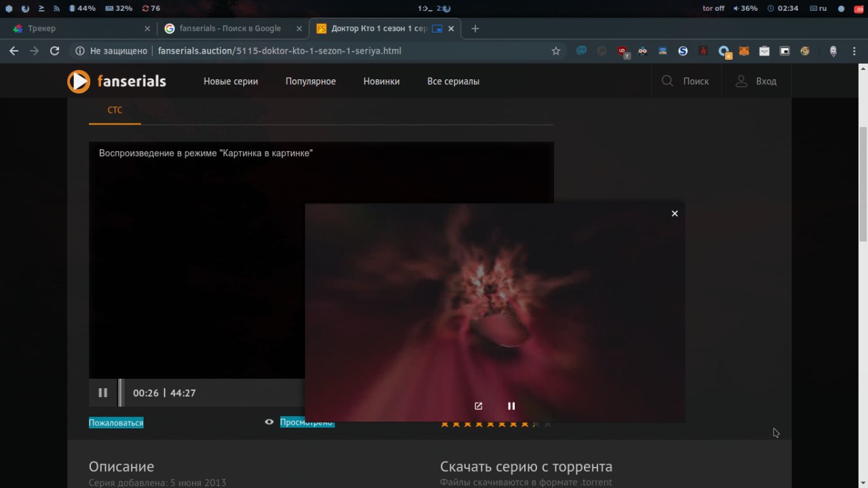Open Новинки menu item
The height and width of the screenshot is (488, 868).
point(381,81)
